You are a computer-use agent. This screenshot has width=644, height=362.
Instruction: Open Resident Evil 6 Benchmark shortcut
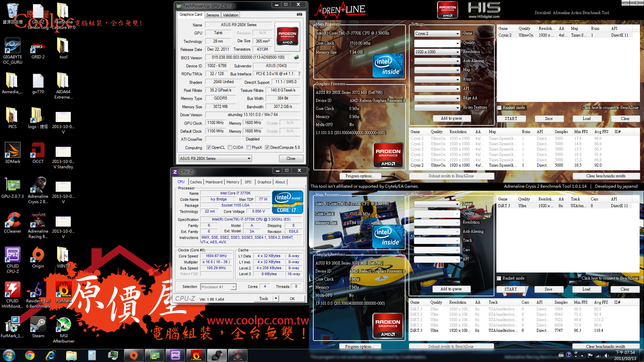click(x=38, y=294)
